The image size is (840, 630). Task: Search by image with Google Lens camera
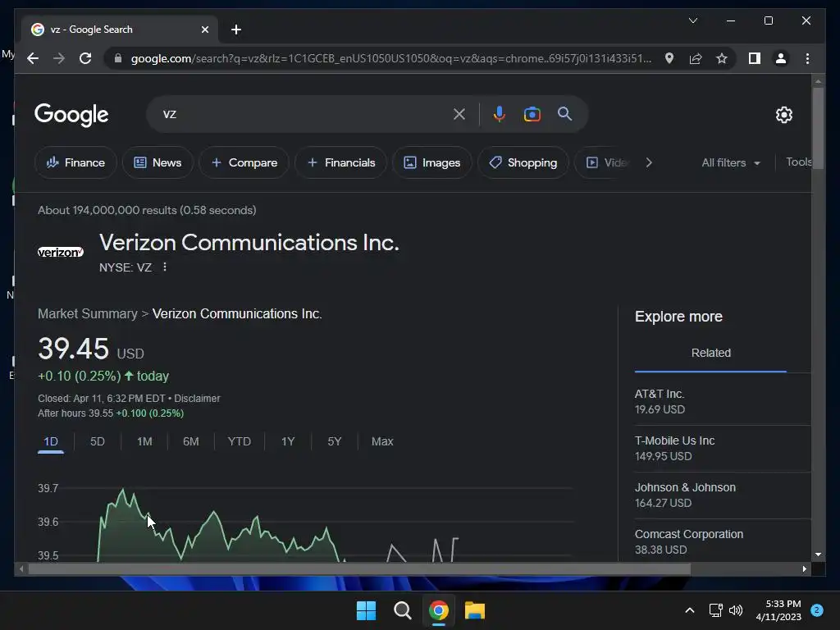coord(532,114)
